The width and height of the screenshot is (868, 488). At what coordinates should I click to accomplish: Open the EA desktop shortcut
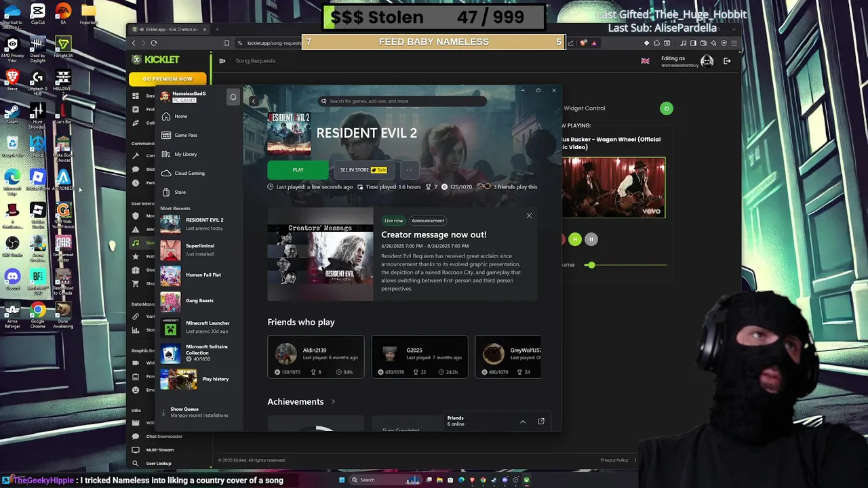coord(63,14)
